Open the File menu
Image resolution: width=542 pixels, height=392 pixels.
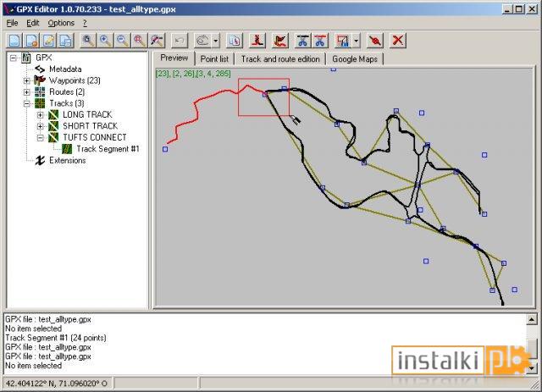point(12,23)
